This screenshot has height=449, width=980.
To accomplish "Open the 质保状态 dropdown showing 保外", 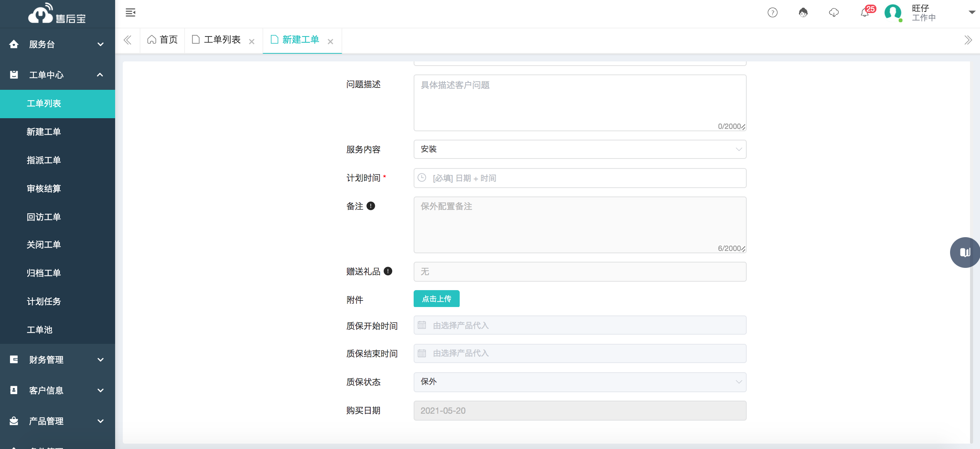I will [579, 382].
